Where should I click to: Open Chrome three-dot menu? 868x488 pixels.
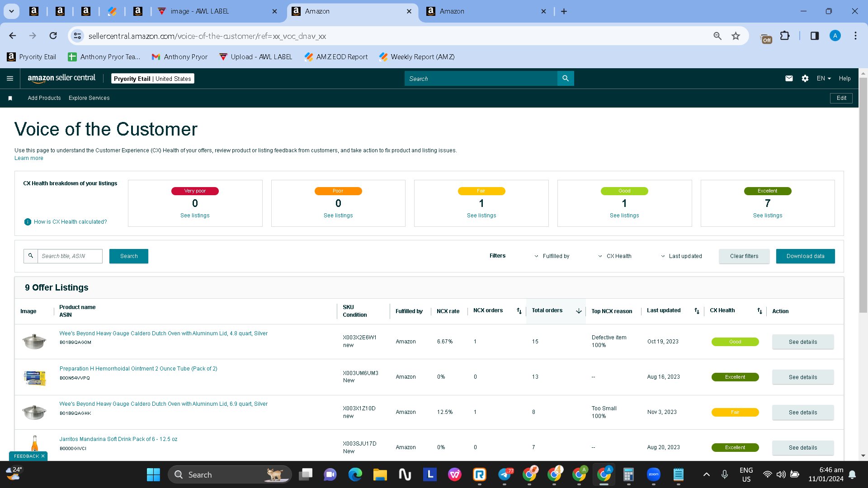pos(855,36)
